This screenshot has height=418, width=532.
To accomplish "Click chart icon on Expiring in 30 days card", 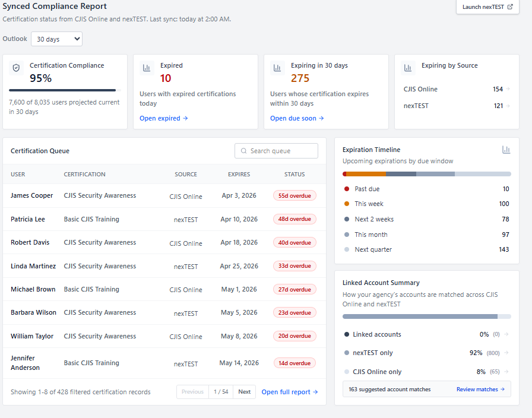I will click(x=277, y=68).
